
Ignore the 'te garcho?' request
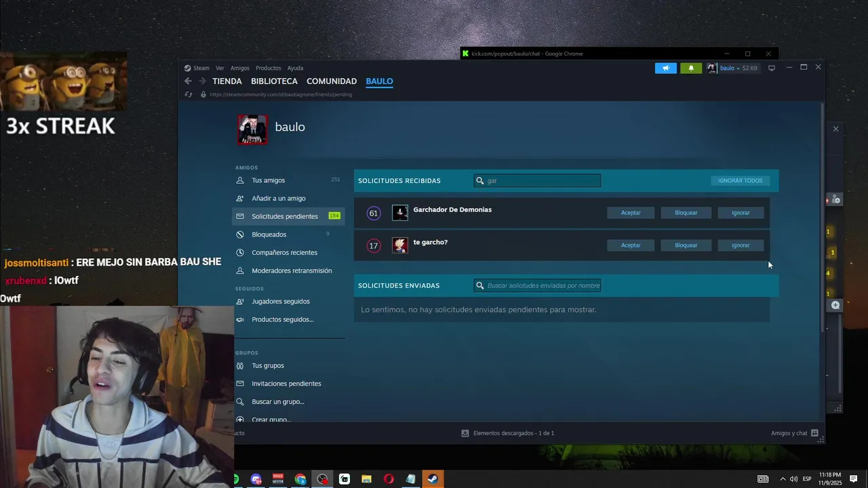click(x=741, y=245)
